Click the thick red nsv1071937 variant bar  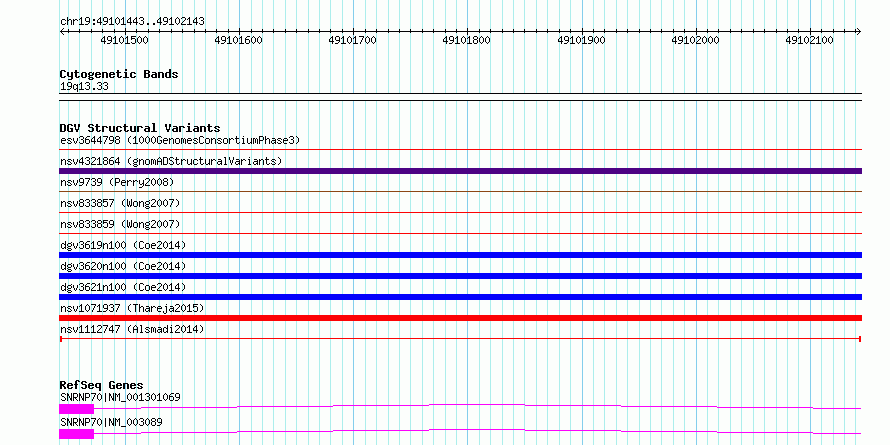coord(460,318)
